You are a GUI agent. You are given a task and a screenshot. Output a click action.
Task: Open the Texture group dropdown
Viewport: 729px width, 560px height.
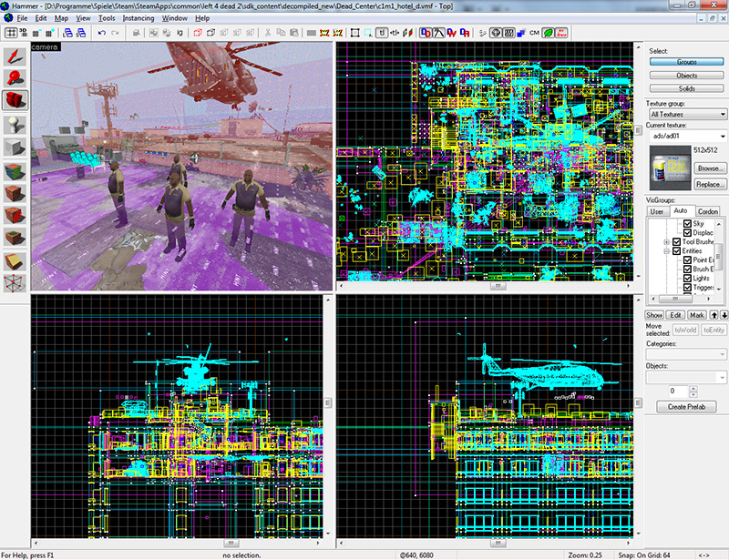click(x=688, y=114)
